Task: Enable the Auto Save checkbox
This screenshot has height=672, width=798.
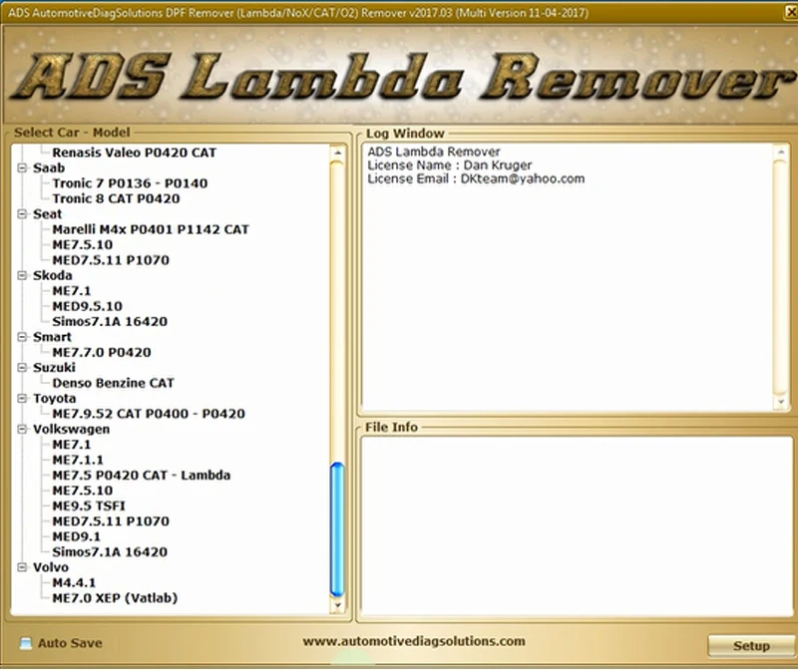Action: 25,643
